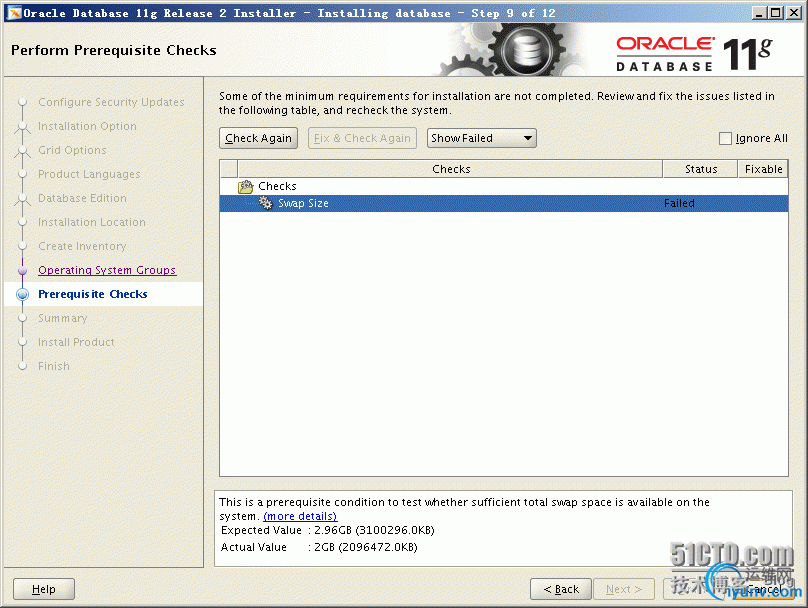Click the Checks column header
The image size is (808, 608).
coord(450,169)
